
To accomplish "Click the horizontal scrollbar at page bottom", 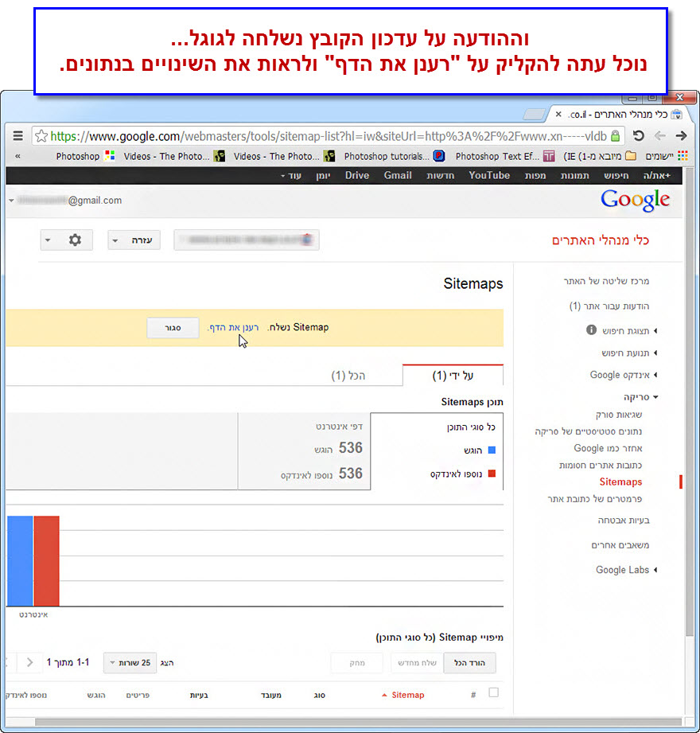I will pyautogui.click(x=357, y=722).
